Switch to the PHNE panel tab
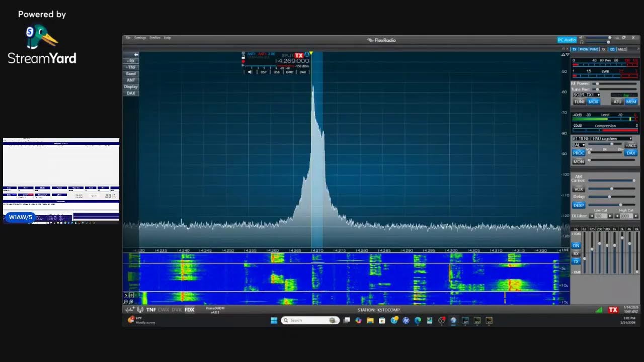The image size is (644, 362). (x=594, y=49)
